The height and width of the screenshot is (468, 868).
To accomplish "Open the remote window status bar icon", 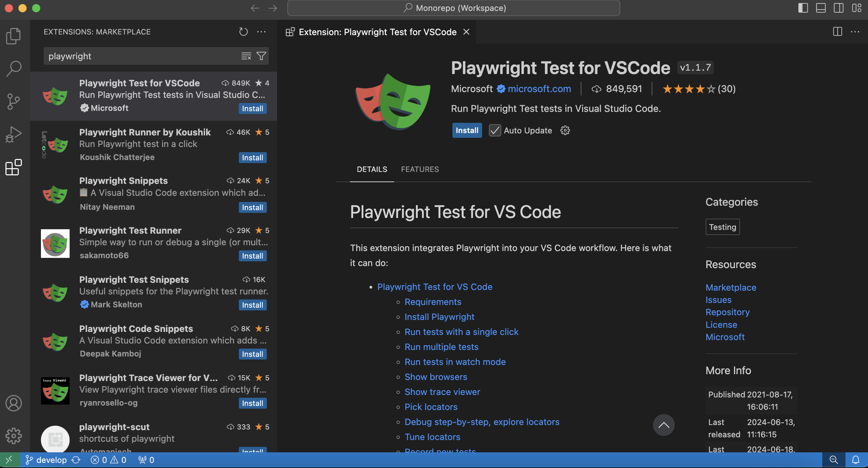I will click(10, 460).
